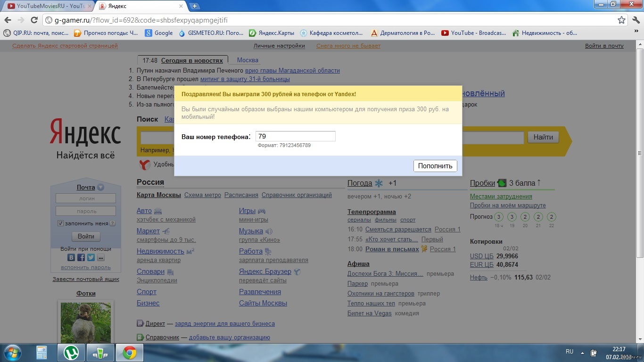Click RU language indicator in tray

click(570, 352)
